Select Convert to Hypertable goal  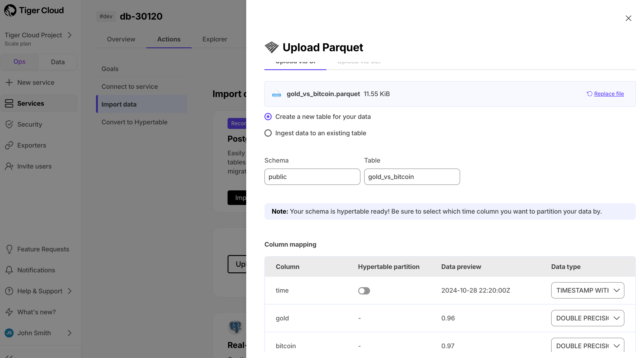(134, 122)
